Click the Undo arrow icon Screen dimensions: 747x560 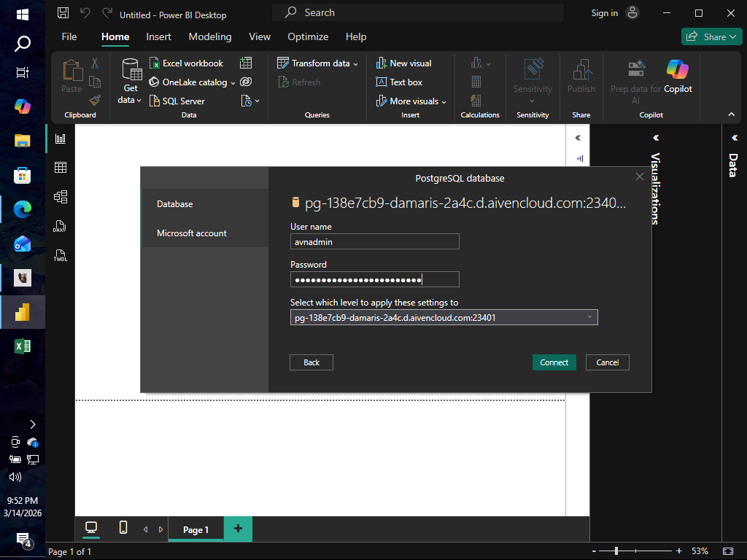[x=85, y=13]
